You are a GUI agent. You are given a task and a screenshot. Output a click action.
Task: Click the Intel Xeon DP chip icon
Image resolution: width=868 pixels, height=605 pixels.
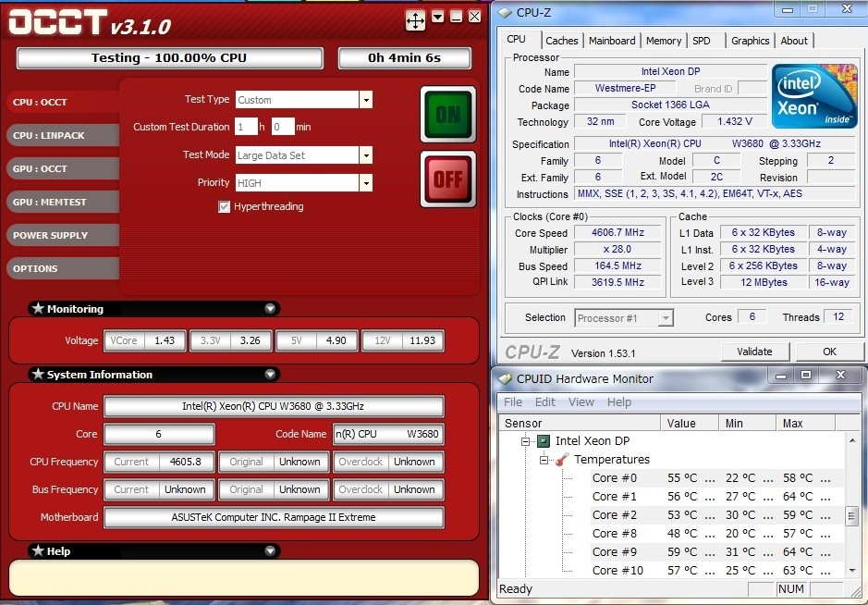point(544,441)
